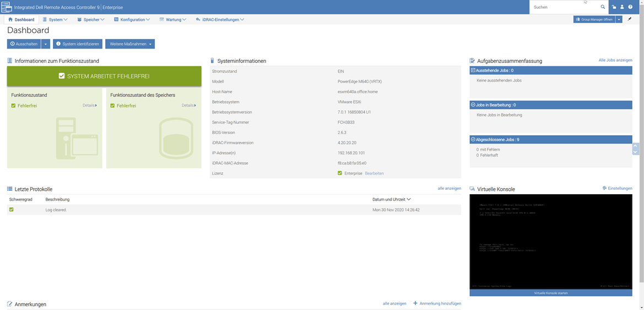Click the virtual console preview thumbnail
This screenshot has width=644, height=310.
[551, 242]
